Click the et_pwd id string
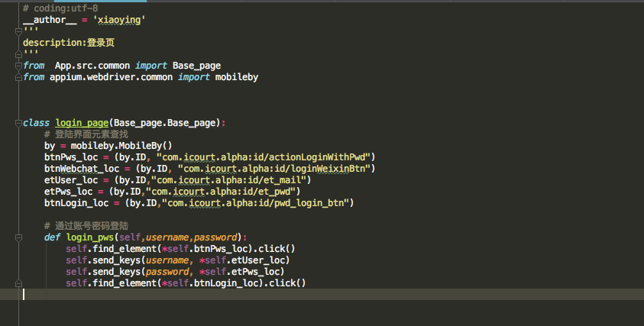 [221, 192]
